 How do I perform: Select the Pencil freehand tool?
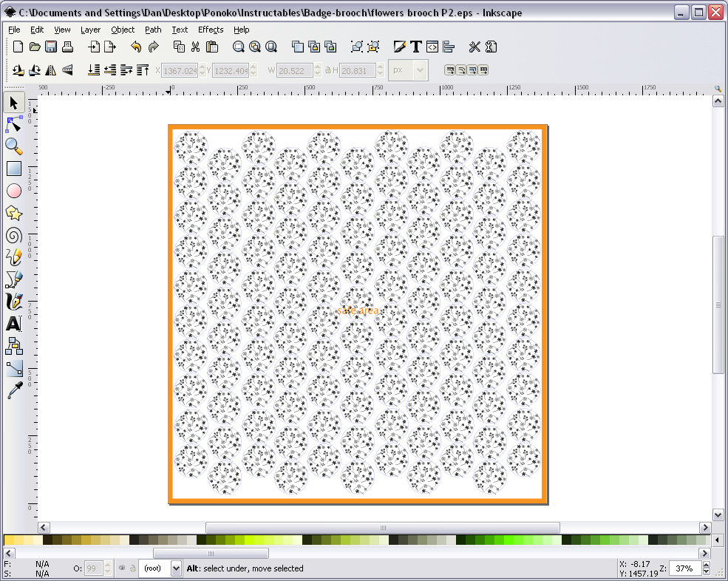[x=14, y=257]
